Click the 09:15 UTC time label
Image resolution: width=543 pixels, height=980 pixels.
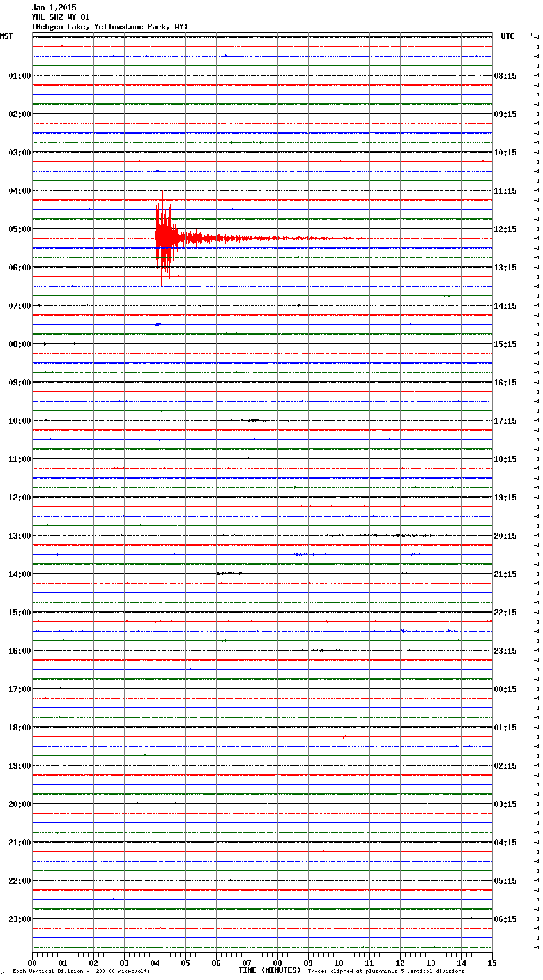point(505,114)
